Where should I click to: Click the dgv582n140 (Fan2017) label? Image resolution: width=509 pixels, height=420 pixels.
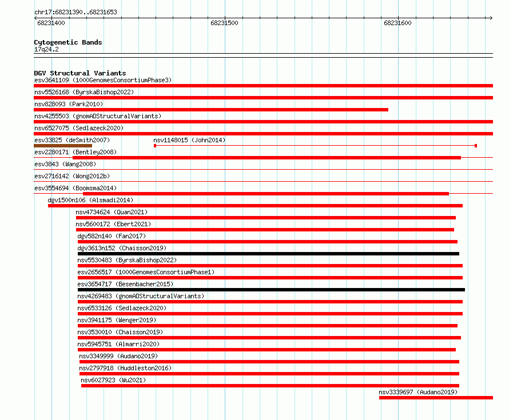tap(112, 236)
